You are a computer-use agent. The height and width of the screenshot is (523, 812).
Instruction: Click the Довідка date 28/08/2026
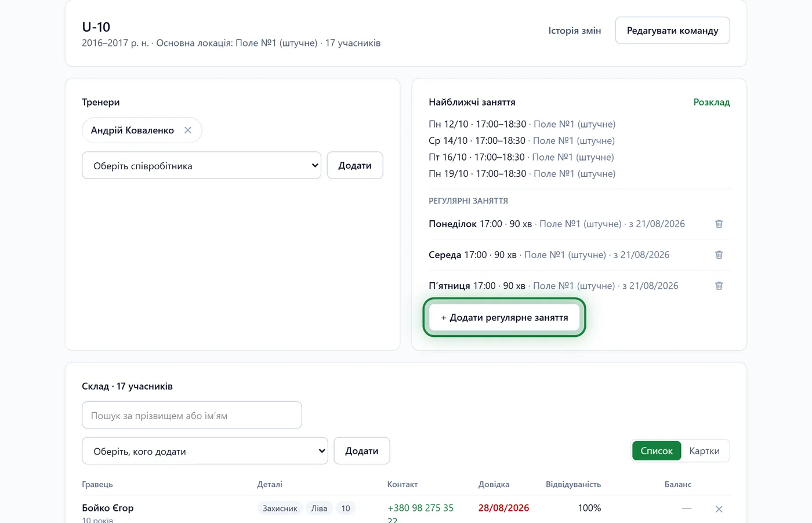click(x=503, y=508)
